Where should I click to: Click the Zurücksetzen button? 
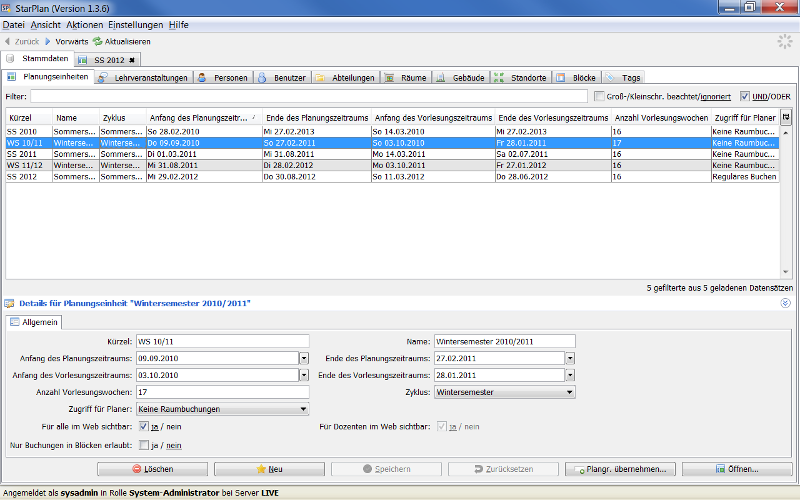pos(504,469)
